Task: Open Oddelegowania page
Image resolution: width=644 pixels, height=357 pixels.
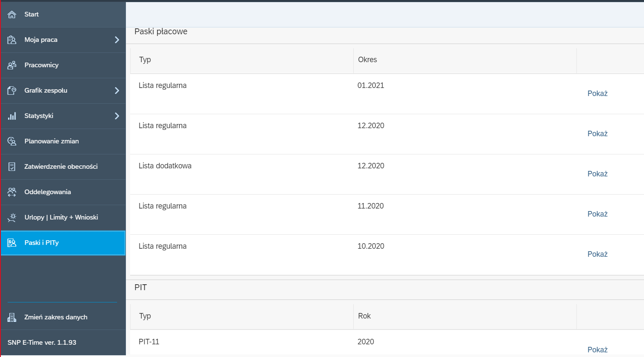Action: pyautogui.click(x=63, y=192)
